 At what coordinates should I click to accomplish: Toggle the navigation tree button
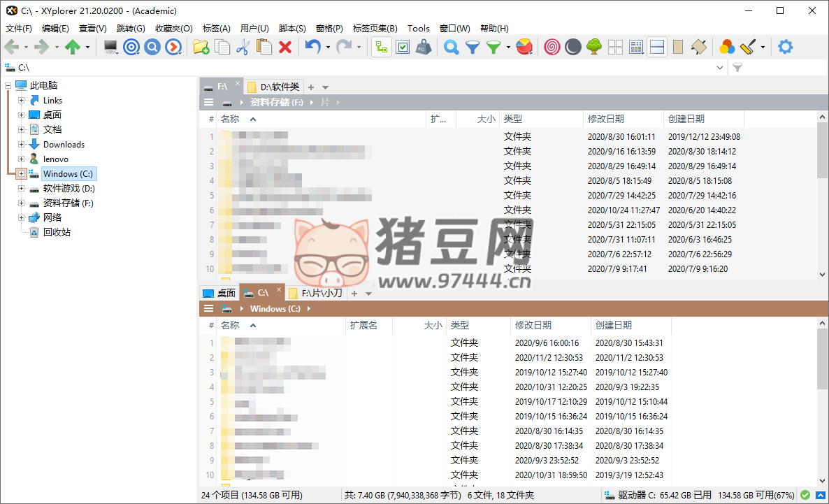(381, 47)
